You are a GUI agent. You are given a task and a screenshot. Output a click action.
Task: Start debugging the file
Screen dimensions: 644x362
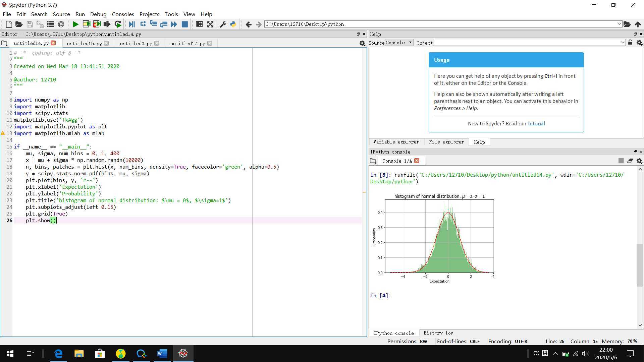click(x=132, y=24)
